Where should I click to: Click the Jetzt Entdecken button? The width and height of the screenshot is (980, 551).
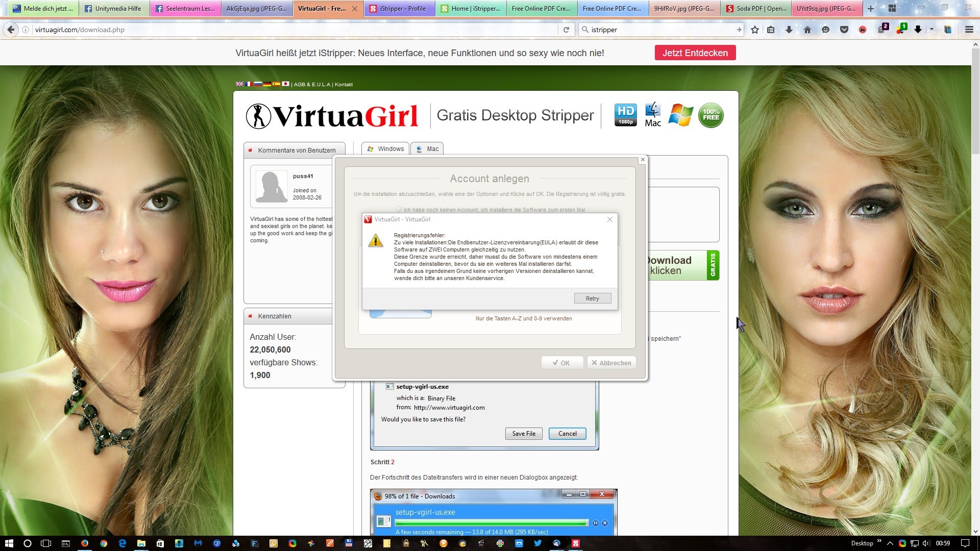click(695, 53)
